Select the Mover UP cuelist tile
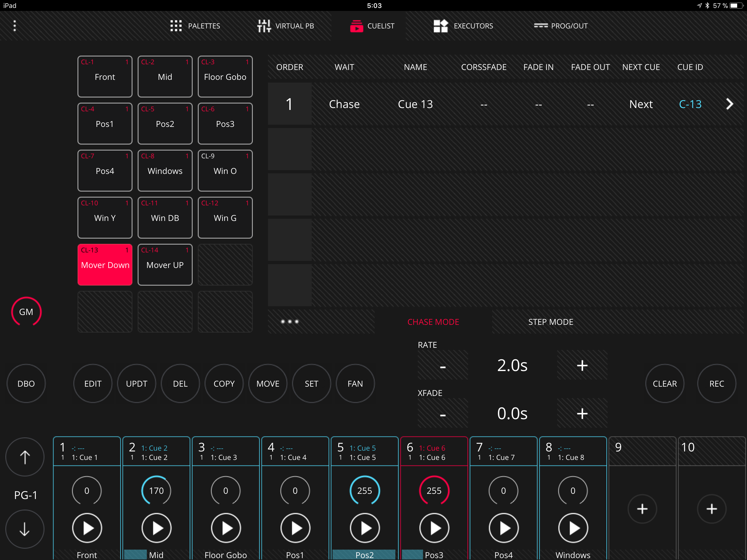Screen dimensions: 747x560 point(165,264)
